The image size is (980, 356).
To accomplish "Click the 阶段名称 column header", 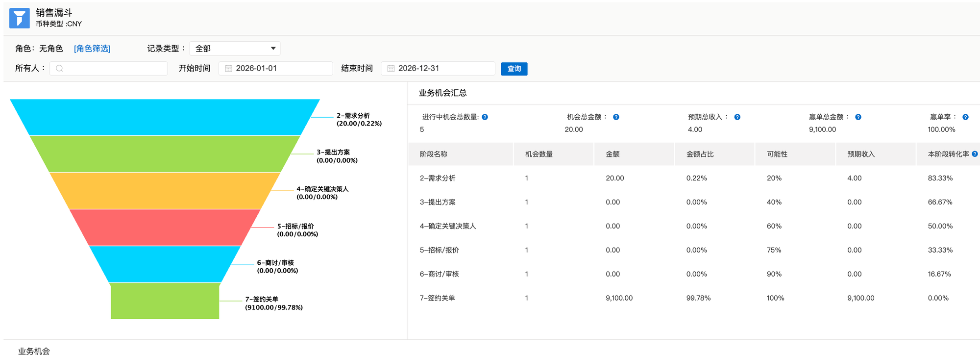I will (434, 154).
